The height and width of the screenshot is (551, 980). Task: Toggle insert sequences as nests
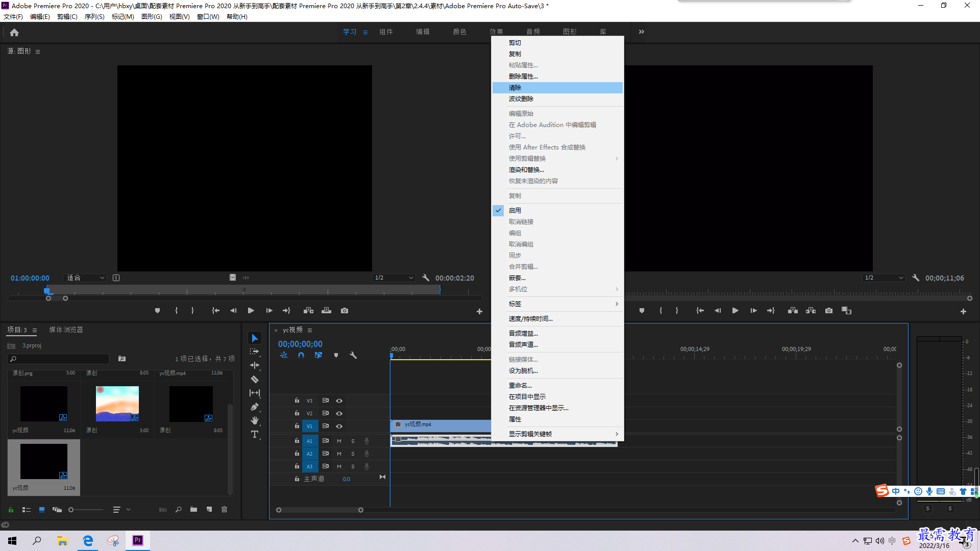[x=284, y=355]
